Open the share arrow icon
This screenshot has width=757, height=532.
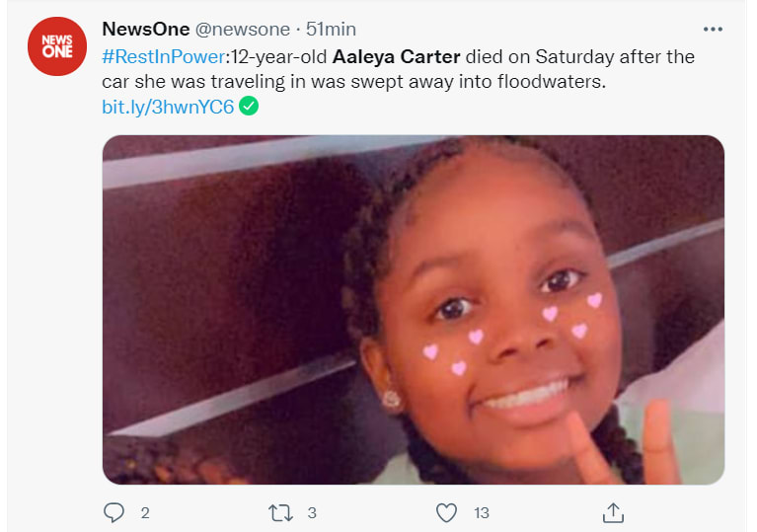613,512
